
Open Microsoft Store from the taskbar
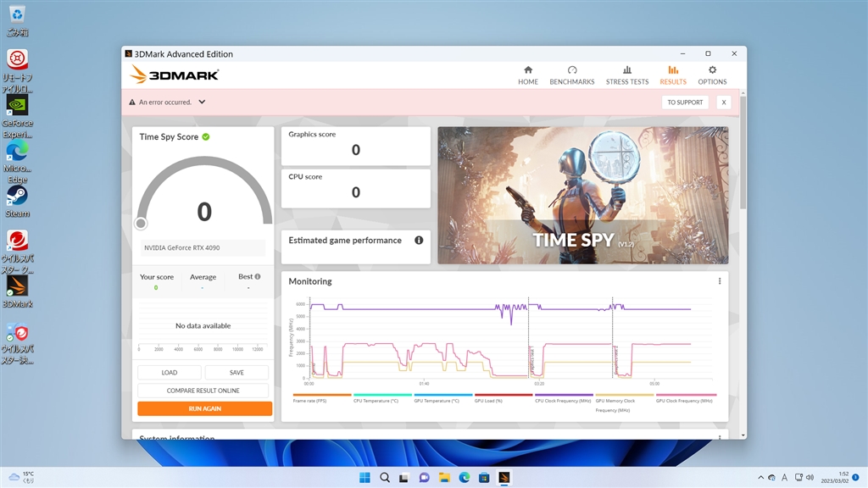pos(484,478)
